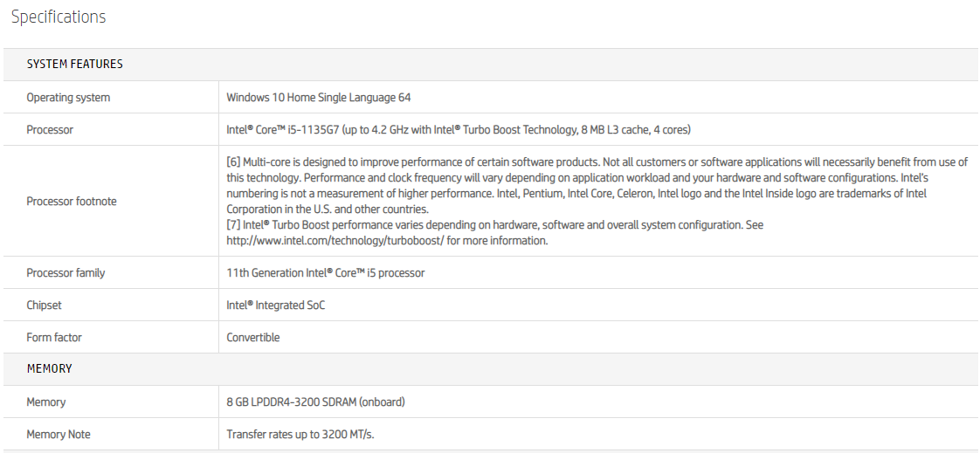Click the Memory row label

[46, 402]
